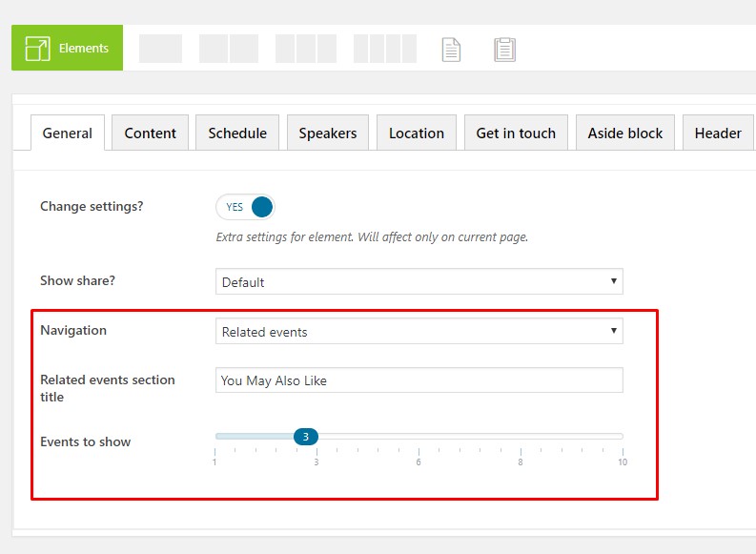Click the clipboard icon in toolbar
The height and width of the screenshot is (554, 756).
coord(504,49)
